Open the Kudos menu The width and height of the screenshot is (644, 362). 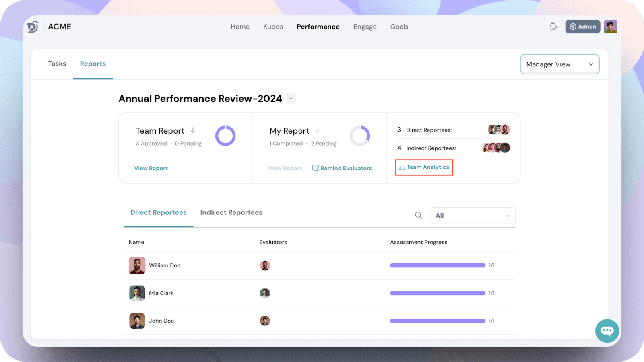click(273, 27)
